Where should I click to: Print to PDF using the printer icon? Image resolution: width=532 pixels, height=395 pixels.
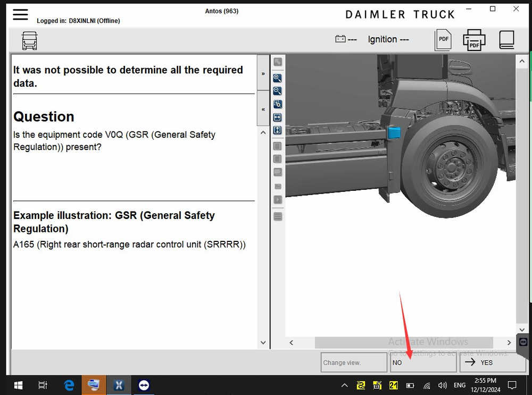474,40
